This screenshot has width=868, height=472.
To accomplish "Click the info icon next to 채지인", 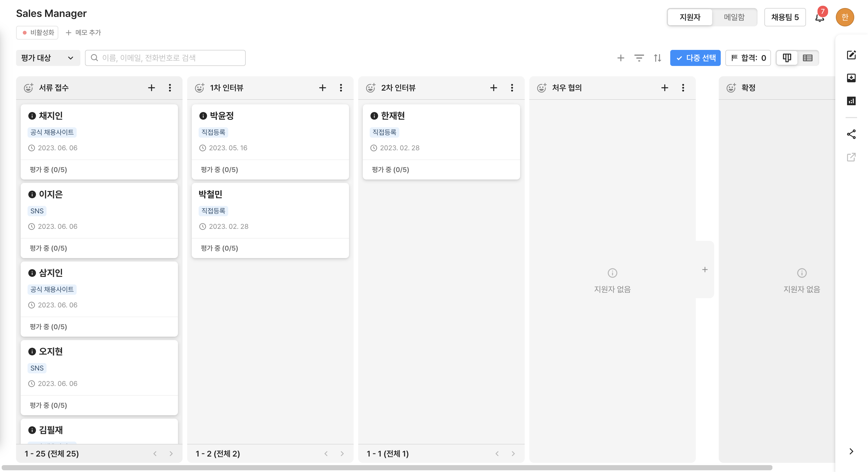I will pos(32,116).
